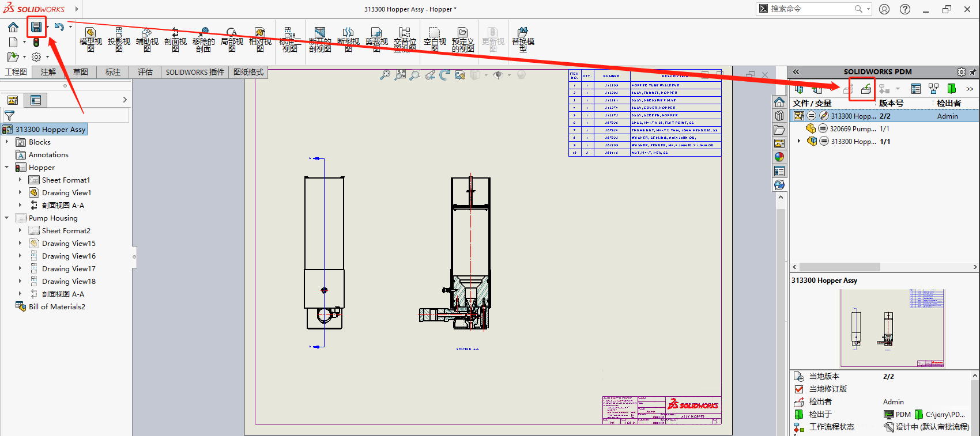
Task: Toggle the 当地修订版 checkbox icon
Action: [x=799, y=389]
